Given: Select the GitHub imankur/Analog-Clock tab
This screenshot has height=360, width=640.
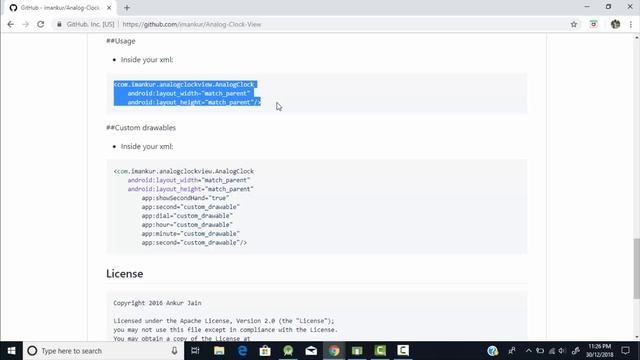Looking at the screenshot, I should [60, 8].
